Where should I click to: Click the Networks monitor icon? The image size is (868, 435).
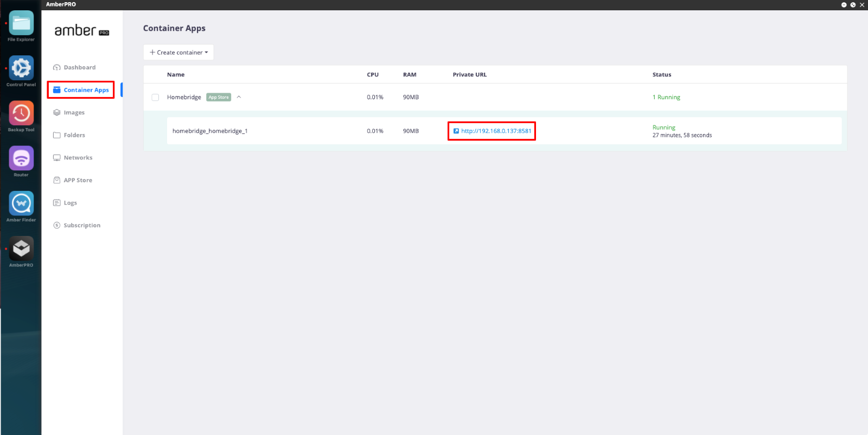[56, 158]
